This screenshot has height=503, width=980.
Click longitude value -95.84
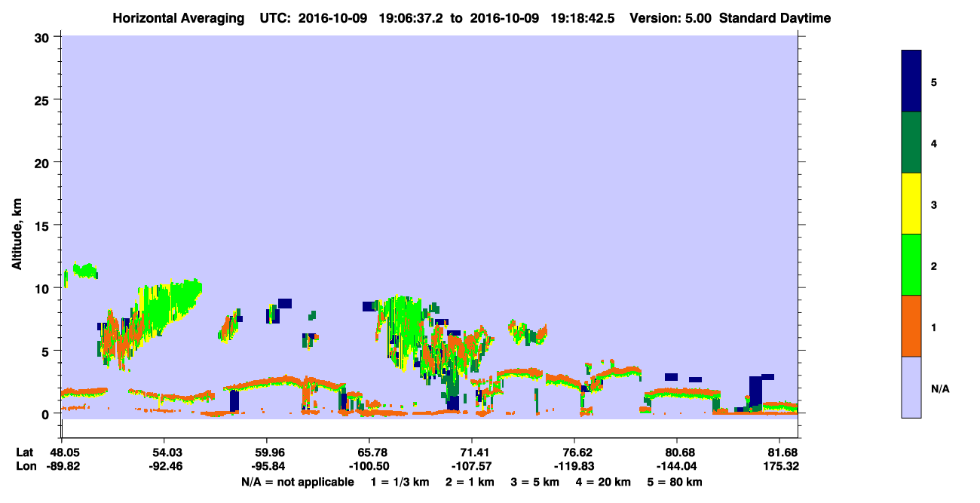(267, 466)
